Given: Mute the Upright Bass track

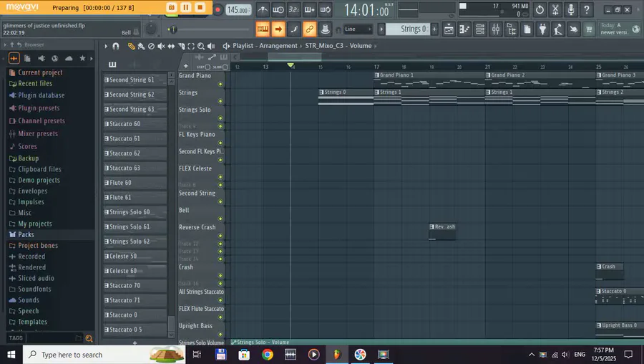Looking at the screenshot, I should tap(220, 335).
